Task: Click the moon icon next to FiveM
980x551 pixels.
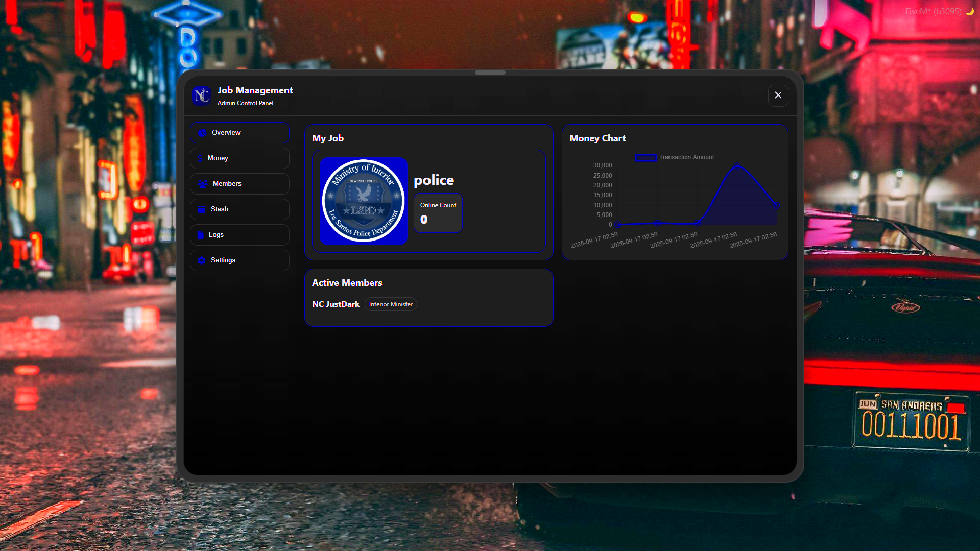Action: [x=969, y=11]
